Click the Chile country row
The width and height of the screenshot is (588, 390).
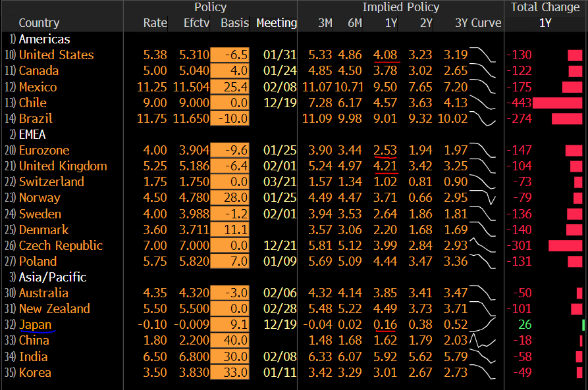pos(33,103)
